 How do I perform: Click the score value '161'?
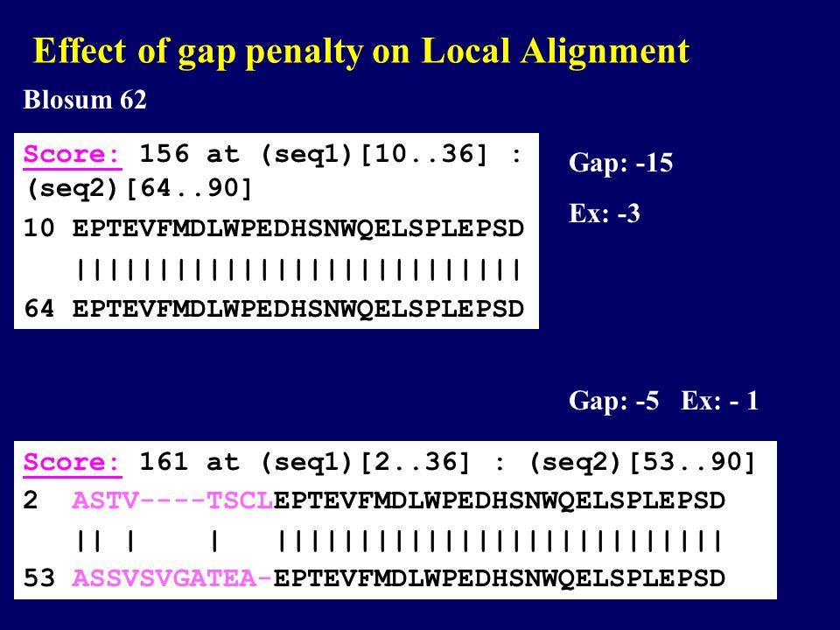click(164, 462)
